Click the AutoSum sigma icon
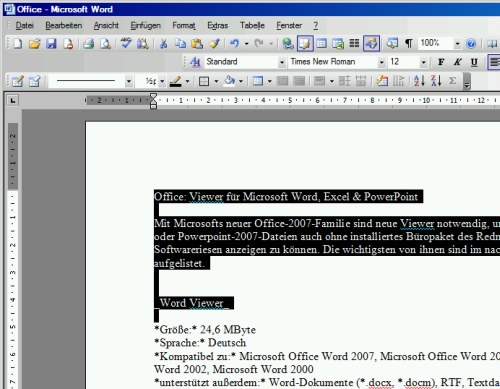The image size is (500, 389). click(452, 81)
